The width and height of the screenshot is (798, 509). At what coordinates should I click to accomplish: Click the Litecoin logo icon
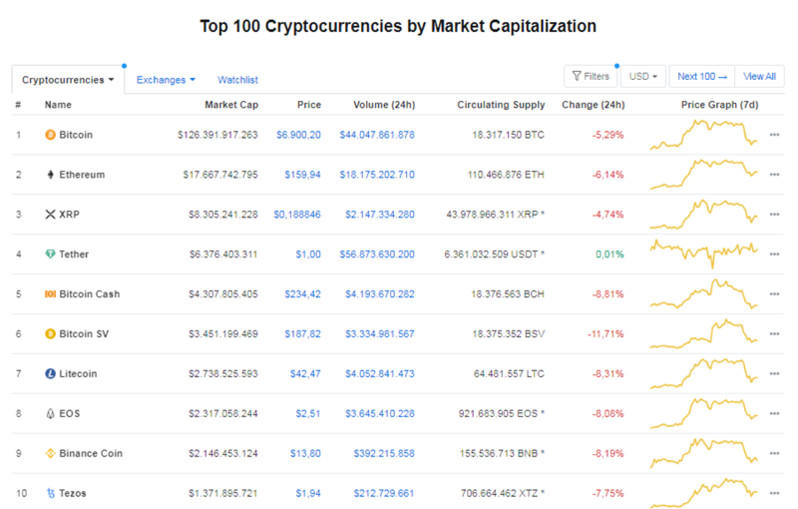pyautogui.click(x=50, y=373)
